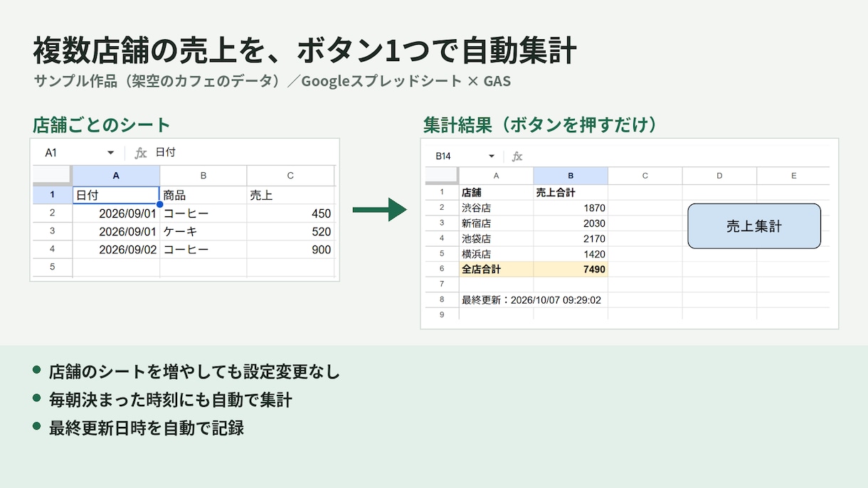Viewport: 868px width, 488px height.
Task: Select row 5 header in left sheet
Action: pyautogui.click(x=52, y=267)
